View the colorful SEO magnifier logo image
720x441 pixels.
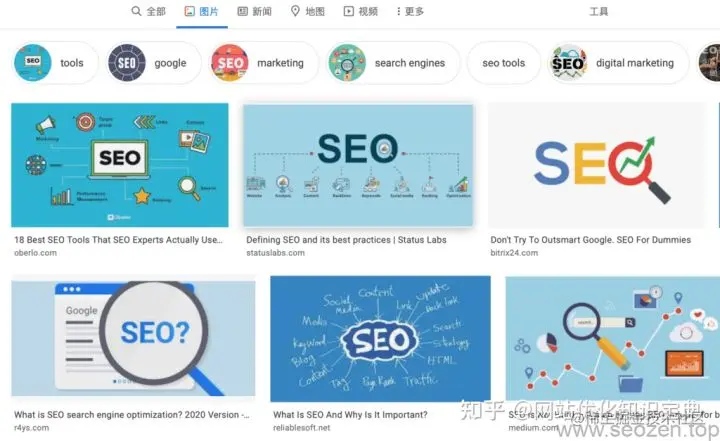(596, 165)
